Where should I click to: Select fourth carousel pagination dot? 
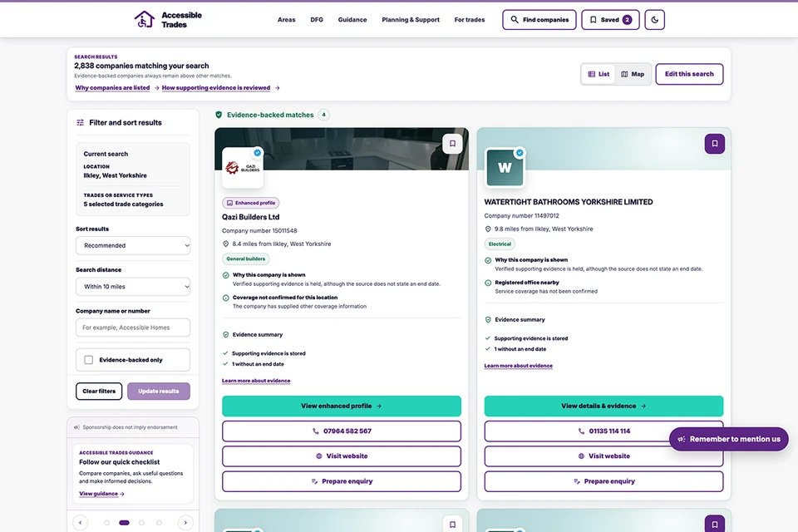click(159, 522)
